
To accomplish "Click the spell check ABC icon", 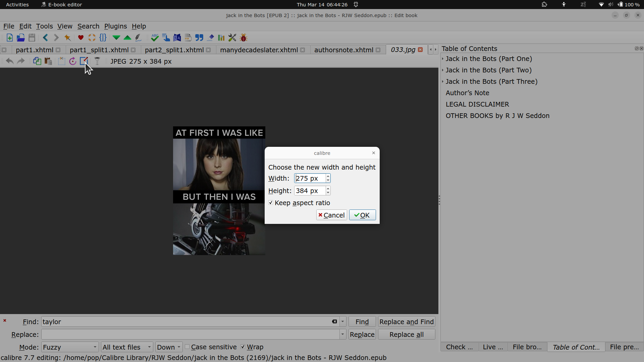I will tap(155, 38).
